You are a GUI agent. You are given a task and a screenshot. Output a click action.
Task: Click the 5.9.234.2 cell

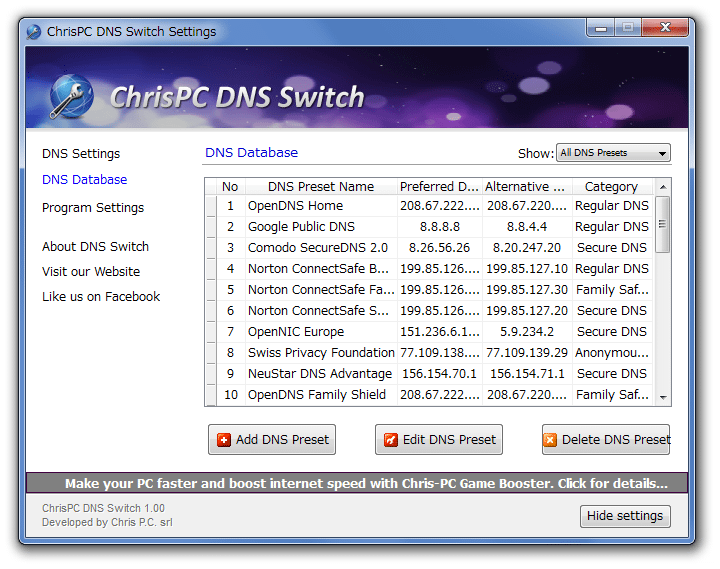(x=527, y=332)
